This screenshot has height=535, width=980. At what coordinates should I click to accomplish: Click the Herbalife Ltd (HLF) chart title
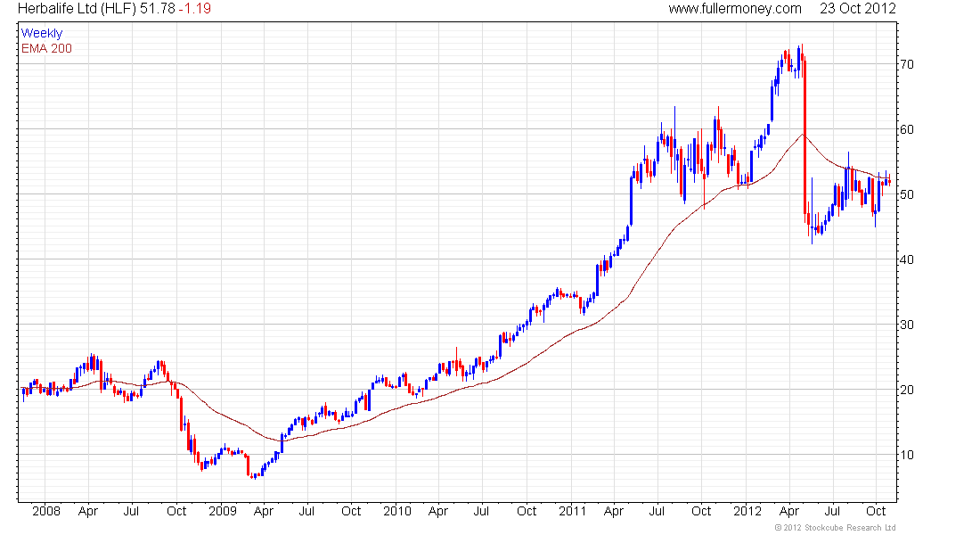(77, 9)
